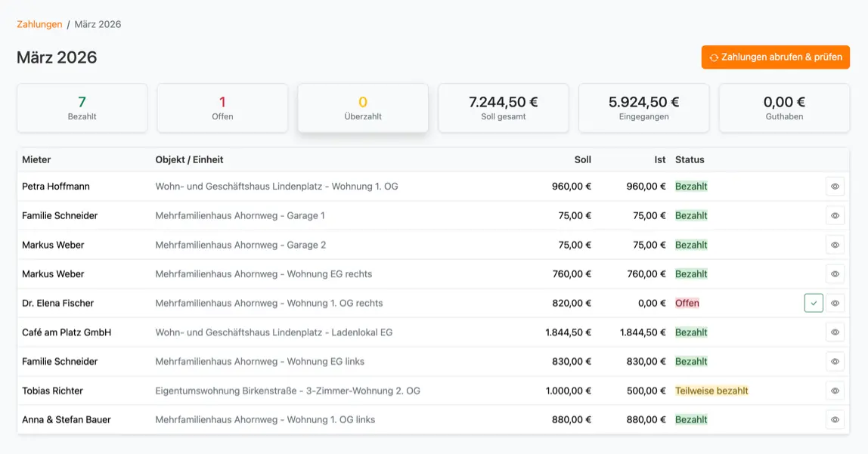Mark Dr. Elena Fischer's payment as paid
Screen dimensions: 868x454
click(x=814, y=303)
